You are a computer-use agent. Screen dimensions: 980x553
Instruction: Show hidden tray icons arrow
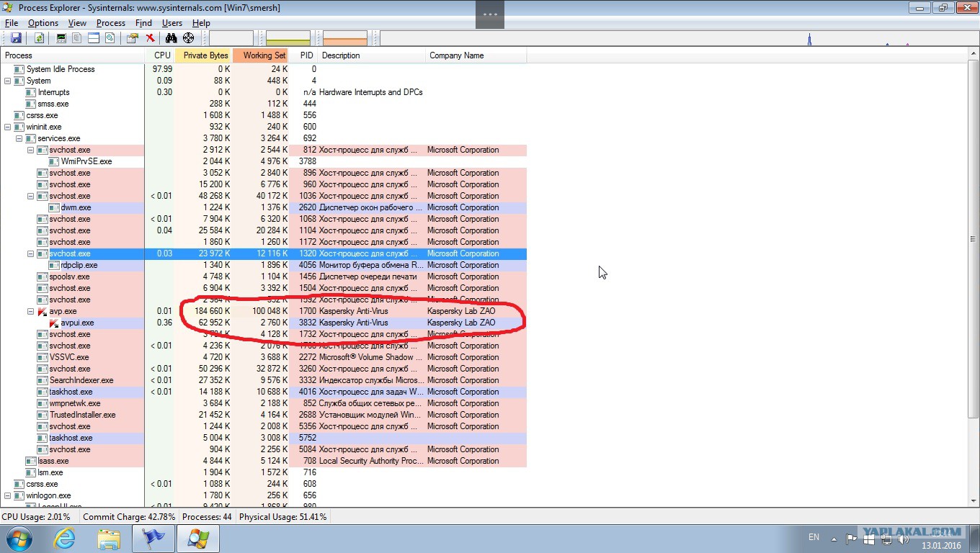point(834,539)
